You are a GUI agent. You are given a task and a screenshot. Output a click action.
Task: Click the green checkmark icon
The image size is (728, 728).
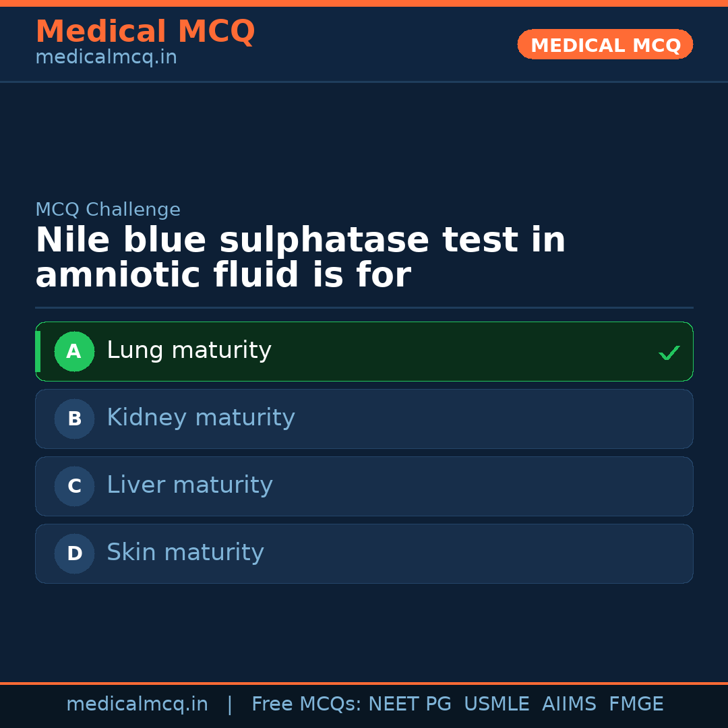669,353
